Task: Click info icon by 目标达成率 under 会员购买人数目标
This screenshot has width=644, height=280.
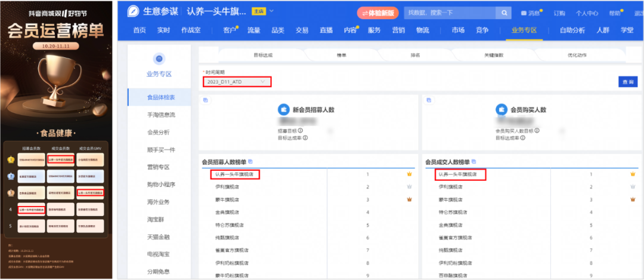Action: coord(523,138)
